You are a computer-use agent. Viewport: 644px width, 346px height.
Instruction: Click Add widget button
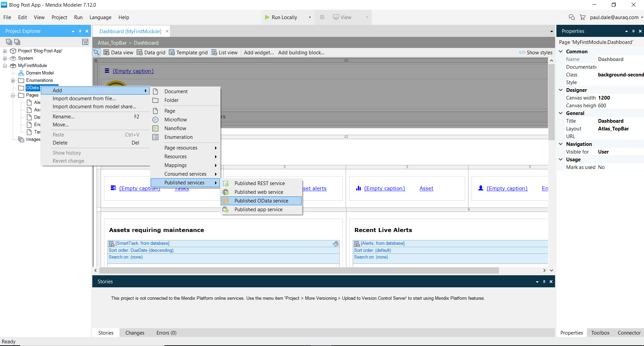click(259, 52)
